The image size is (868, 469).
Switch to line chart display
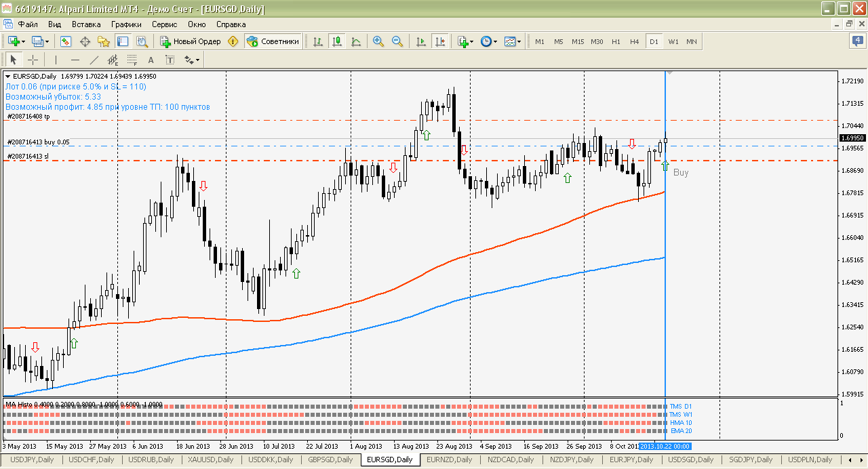click(356, 41)
